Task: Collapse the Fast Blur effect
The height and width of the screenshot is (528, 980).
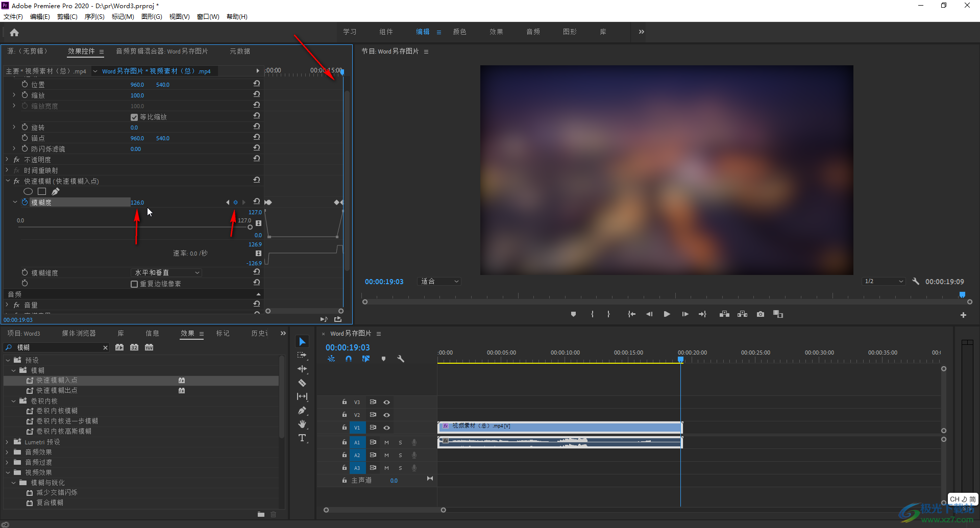Action: tap(7, 181)
